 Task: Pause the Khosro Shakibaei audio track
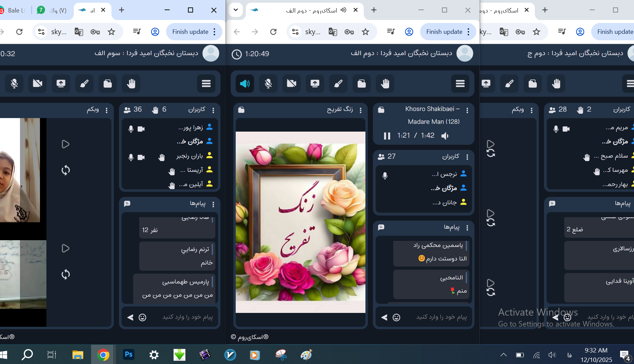pos(387,136)
